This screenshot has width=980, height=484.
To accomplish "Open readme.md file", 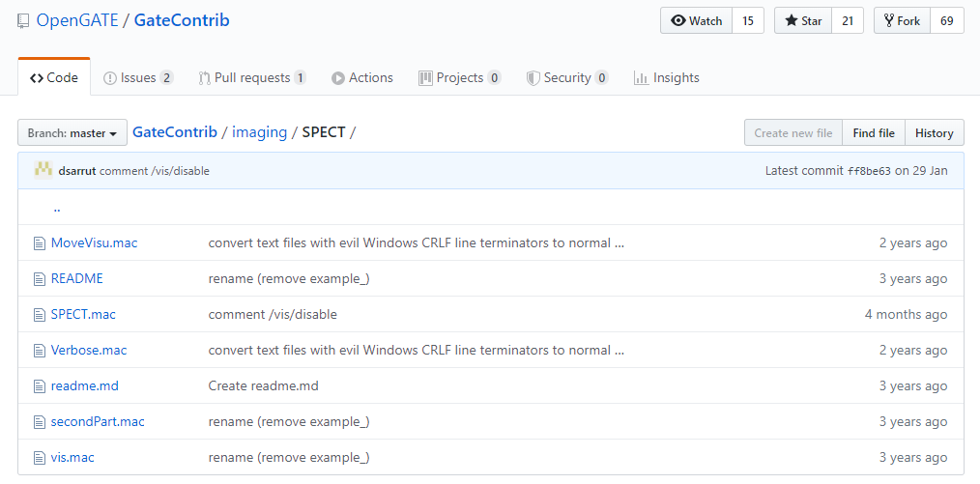I will click(85, 386).
